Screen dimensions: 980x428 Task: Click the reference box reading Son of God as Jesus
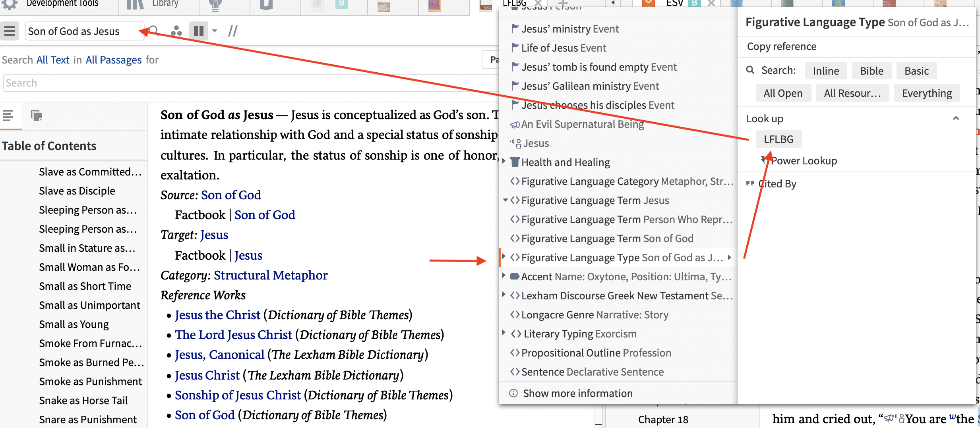pos(84,31)
